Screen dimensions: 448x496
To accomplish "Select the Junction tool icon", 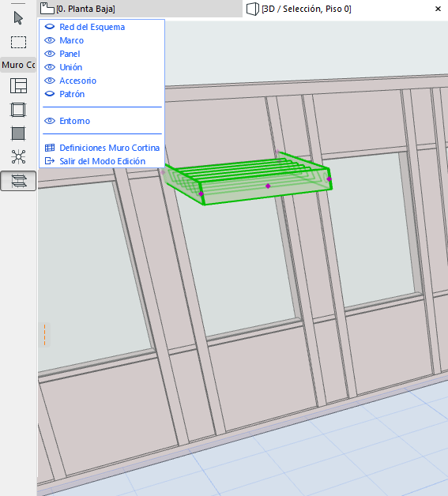I will point(18,157).
